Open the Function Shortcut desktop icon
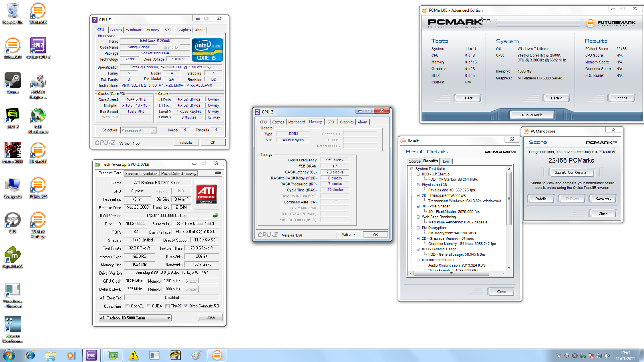 click(x=12, y=295)
